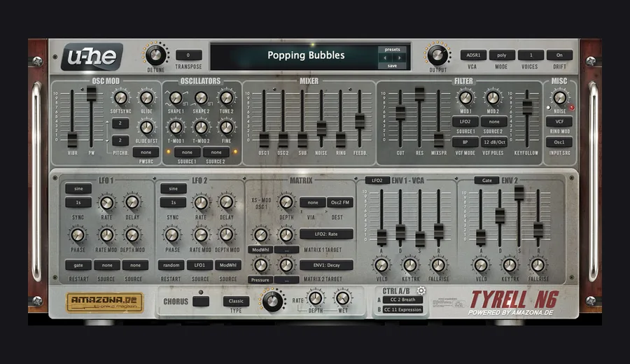Click the Shape 1 oscillator knob
Screen dimensions: 630x364
coord(176,97)
